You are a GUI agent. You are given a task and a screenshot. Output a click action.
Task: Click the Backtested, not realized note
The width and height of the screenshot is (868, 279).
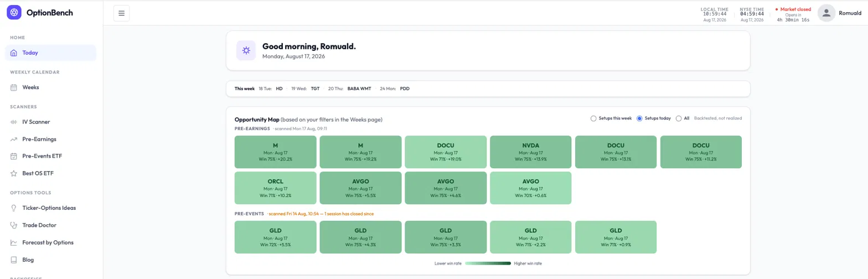tap(718, 118)
